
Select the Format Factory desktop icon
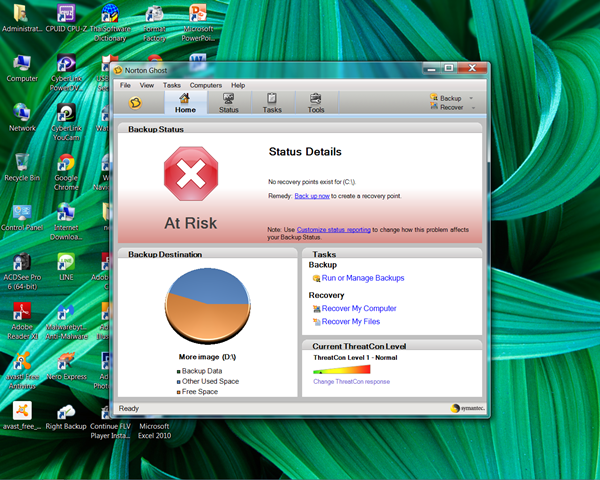point(155,22)
